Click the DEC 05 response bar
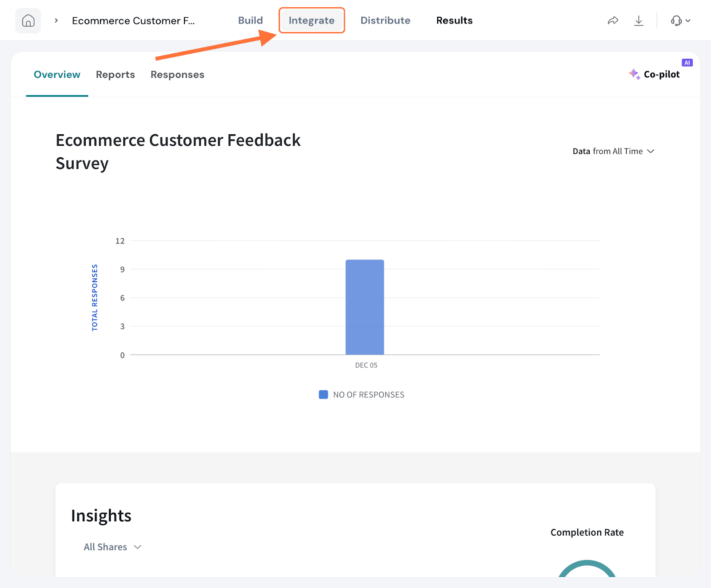The width and height of the screenshot is (711, 588). (365, 307)
